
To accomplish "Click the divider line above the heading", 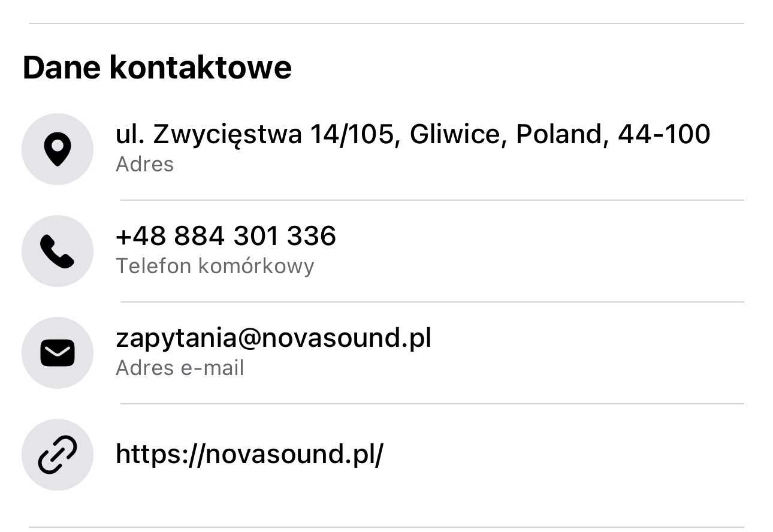I will (x=386, y=23).
